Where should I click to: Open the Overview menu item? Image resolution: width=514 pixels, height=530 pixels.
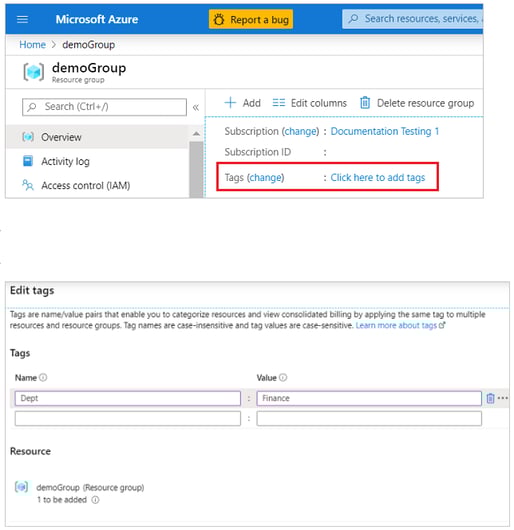pos(97,137)
